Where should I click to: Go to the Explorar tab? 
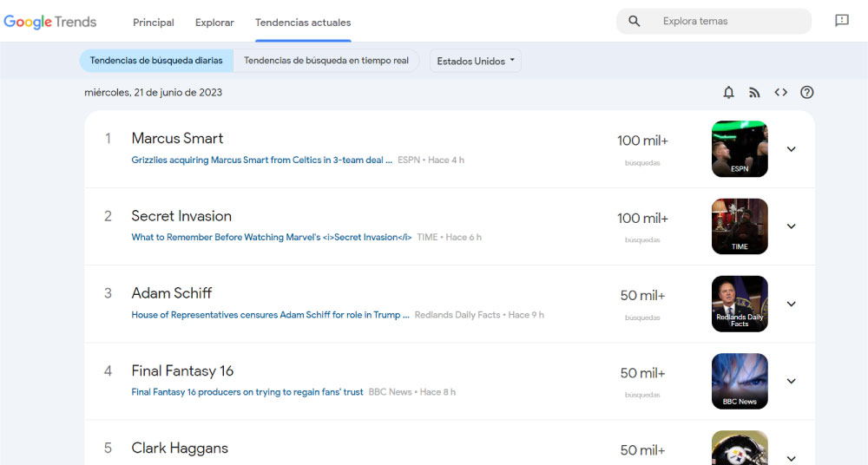coord(214,23)
